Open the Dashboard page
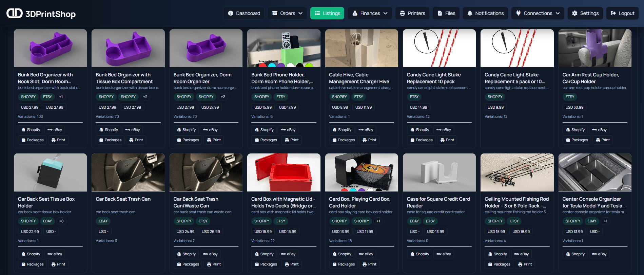 point(244,13)
